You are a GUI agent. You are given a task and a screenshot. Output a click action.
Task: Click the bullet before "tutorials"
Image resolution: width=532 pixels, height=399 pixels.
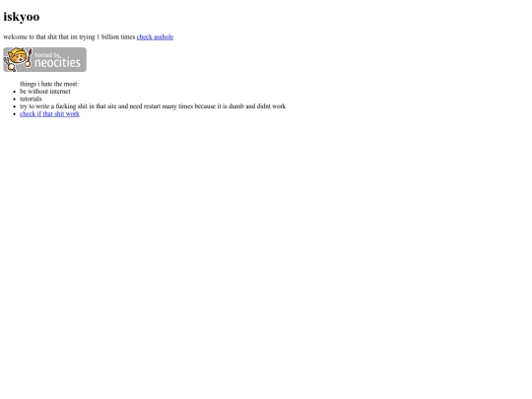coord(14,100)
